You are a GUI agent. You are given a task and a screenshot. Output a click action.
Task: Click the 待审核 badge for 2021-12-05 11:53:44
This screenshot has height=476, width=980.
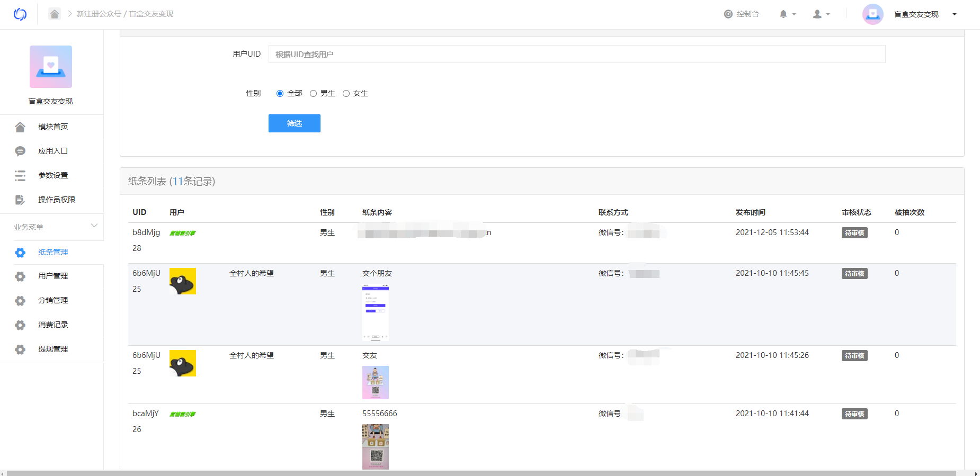point(854,233)
